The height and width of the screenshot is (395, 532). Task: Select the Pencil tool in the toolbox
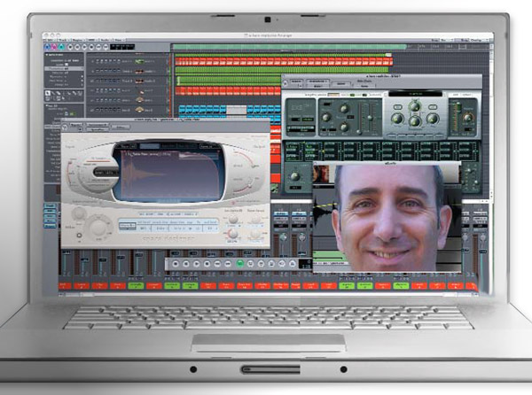(x=53, y=93)
